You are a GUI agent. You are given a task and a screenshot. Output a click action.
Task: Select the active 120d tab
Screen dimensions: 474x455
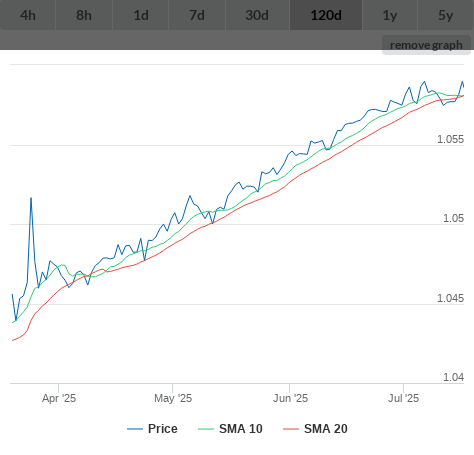click(x=326, y=15)
